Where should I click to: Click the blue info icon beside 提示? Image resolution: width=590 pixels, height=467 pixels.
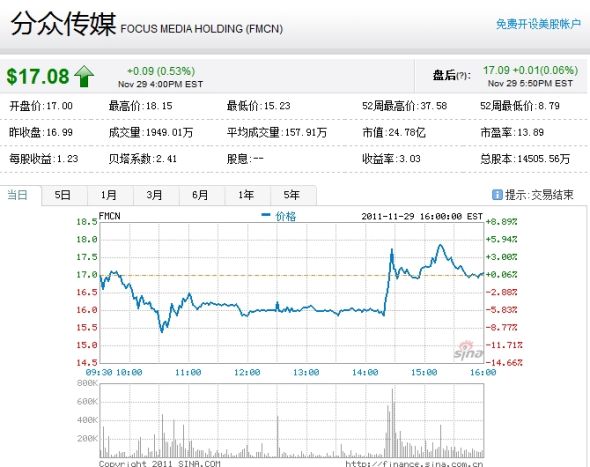point(497,195)
